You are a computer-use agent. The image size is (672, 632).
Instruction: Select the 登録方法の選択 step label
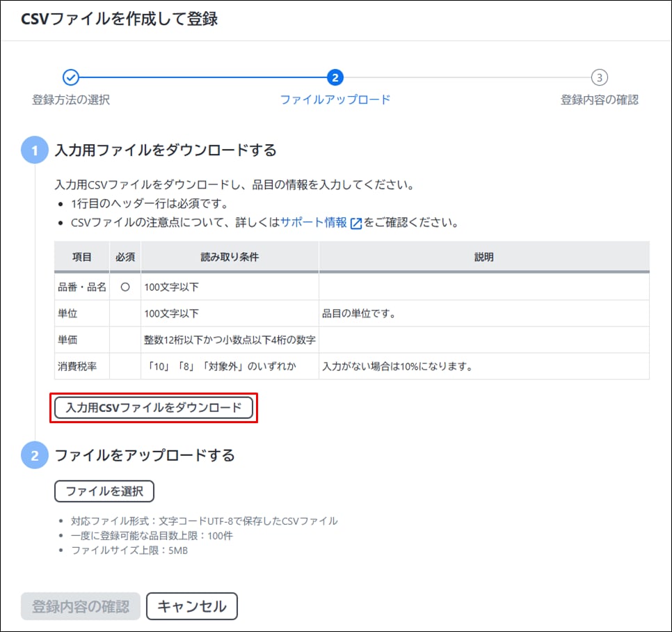pyautogui.click(x=71, y=100)
